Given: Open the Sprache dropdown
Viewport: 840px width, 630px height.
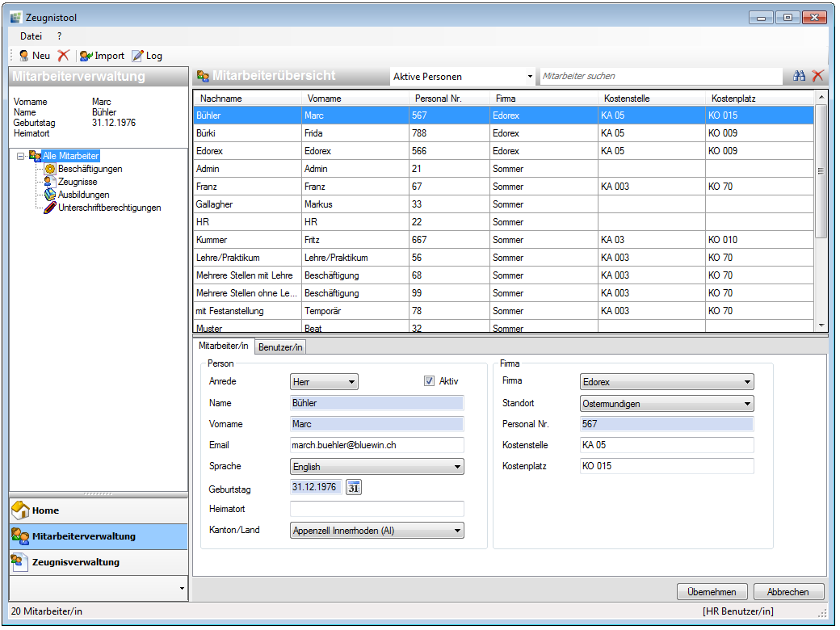Looking at the screenshot, I should 376,467.
